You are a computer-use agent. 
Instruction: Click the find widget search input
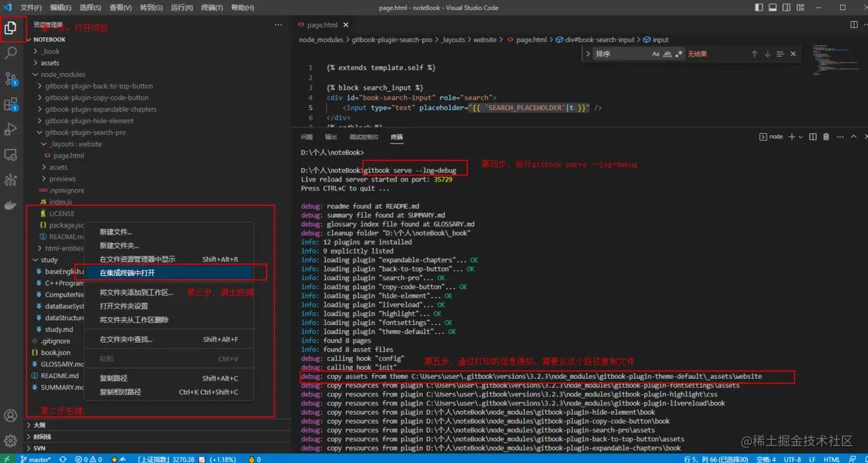pyautogui.click(x=622, y=54)
